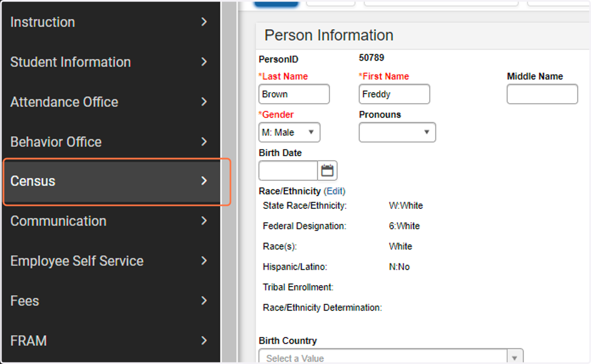Click the Race(s) value White
Viewport: 591px width, 364px height.
pos(400,246)
